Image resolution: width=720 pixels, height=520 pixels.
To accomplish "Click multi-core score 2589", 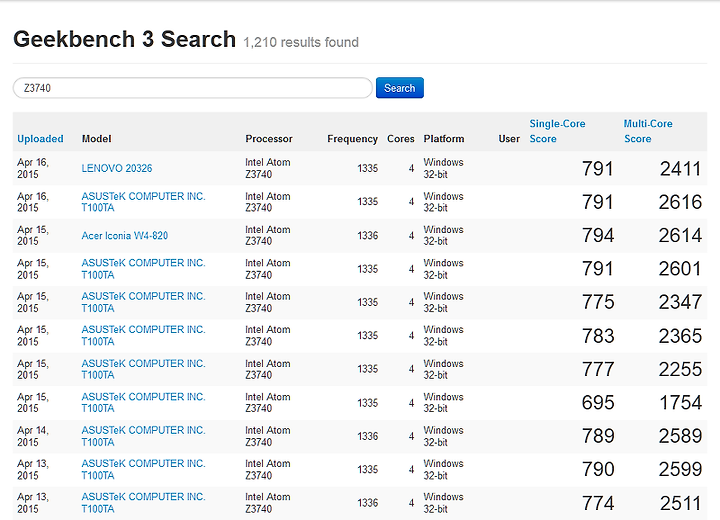I will click(x=681, y=436).
